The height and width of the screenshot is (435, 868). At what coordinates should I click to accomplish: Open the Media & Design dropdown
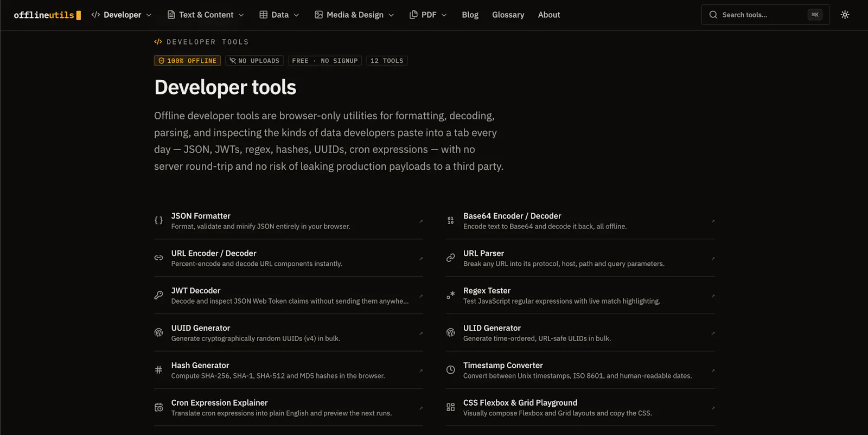tap(354, 15)
